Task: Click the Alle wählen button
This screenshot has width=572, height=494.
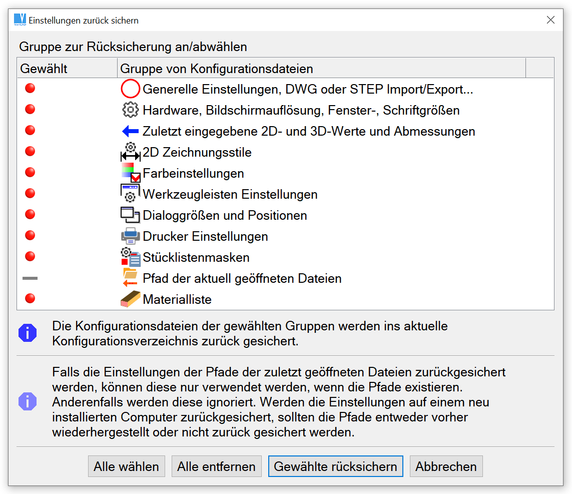Action: coord(126,466)
